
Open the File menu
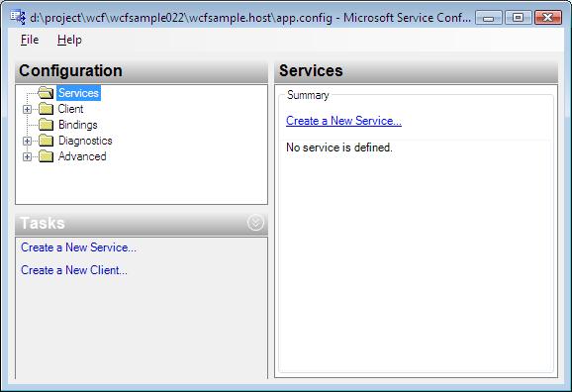click(x=30, y=40)
